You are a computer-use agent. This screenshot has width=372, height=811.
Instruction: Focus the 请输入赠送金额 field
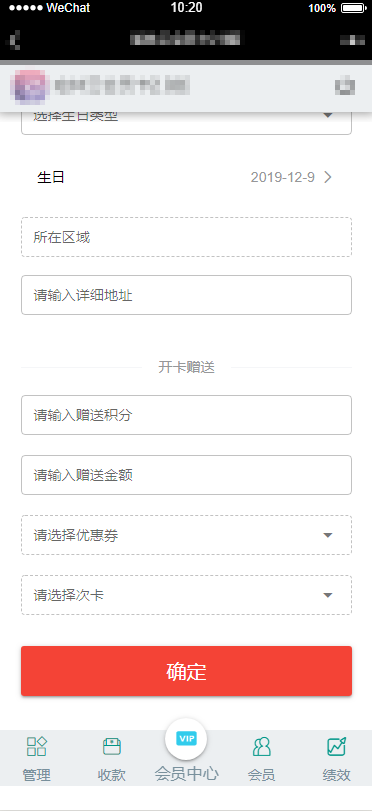[x=186, y=475]
